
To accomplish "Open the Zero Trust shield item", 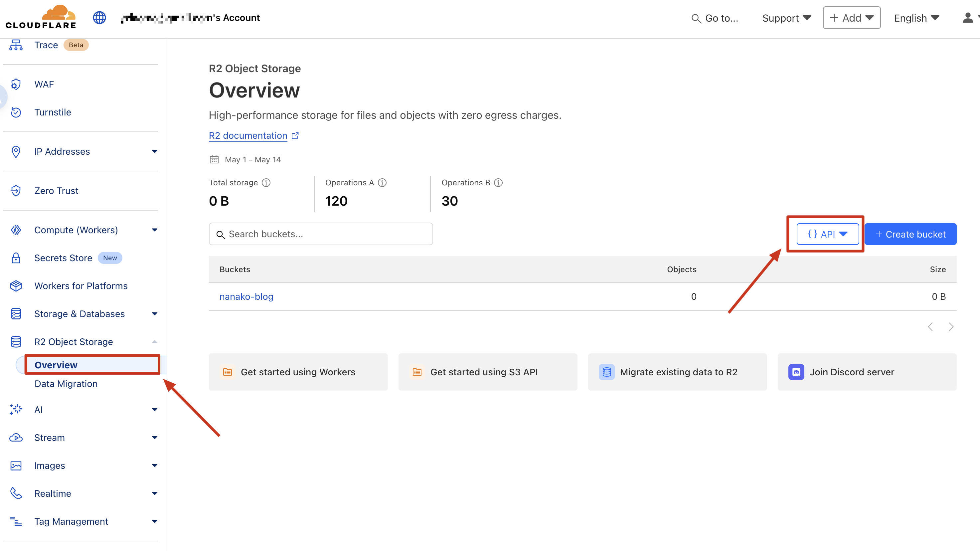I will tap(56, 191).
